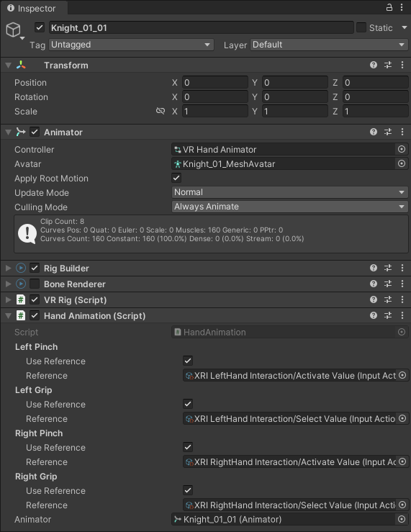The height and width of the screenshot is (532, 411).
Task: Open Bone Renderer help icon
Action: click(x=374, y=284)
